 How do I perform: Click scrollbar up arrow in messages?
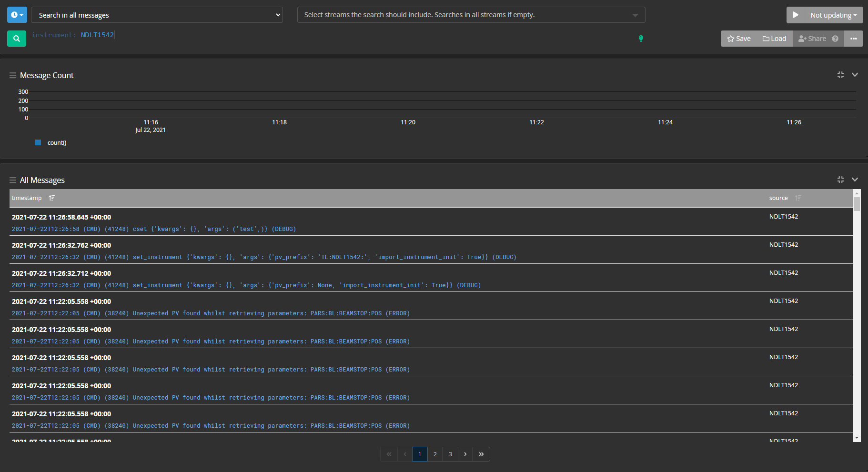click(x=857, y=193)
